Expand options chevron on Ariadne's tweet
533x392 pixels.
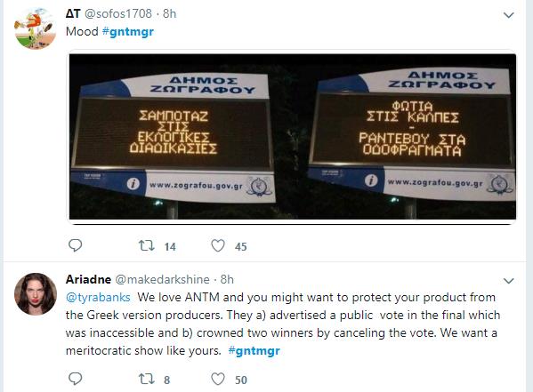508,281
